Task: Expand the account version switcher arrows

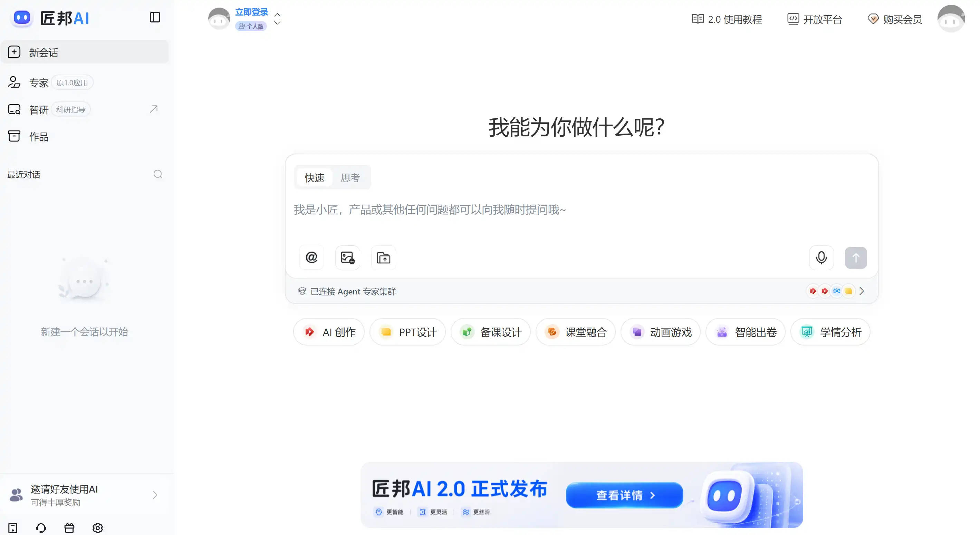Action: (277, 19)
